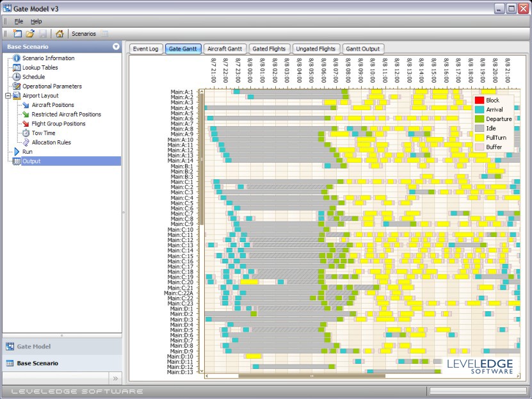
Task: Open Scenario Information in the tree
Action: [x=48, y=58]
